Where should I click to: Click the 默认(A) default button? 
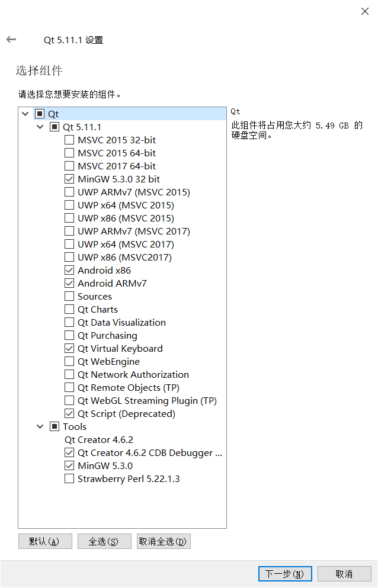click(x=45, y=541)
